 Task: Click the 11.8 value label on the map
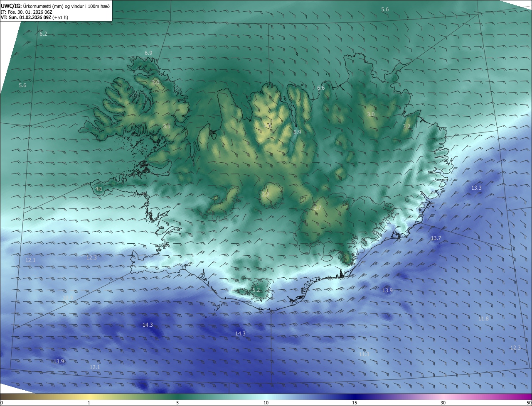pyautogui.click(x=483, y=318)
